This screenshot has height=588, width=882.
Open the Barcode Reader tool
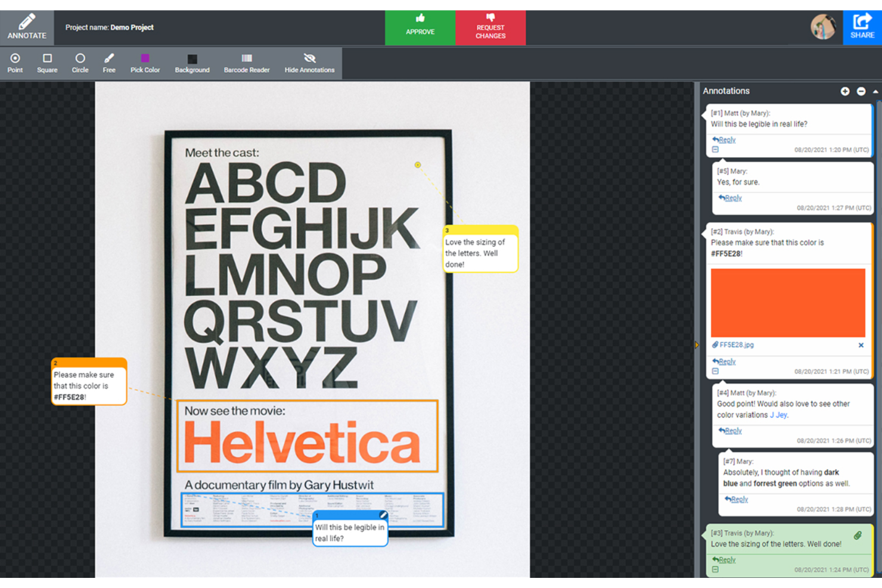click(247, 63)
